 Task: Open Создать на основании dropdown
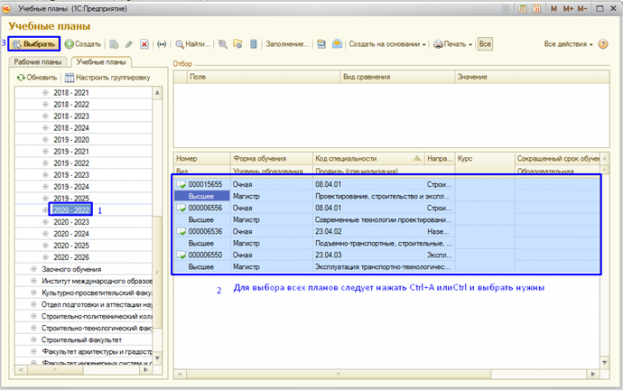(387, 44)
